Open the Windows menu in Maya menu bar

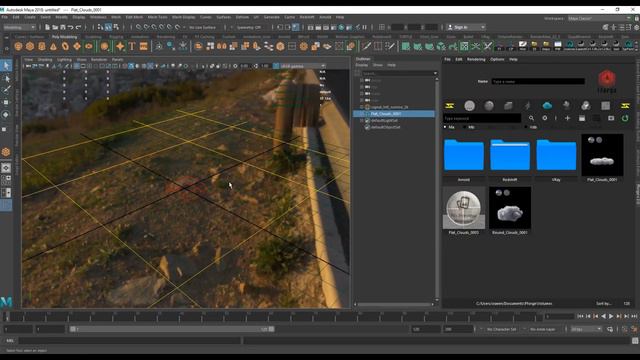tap(98, 17)
